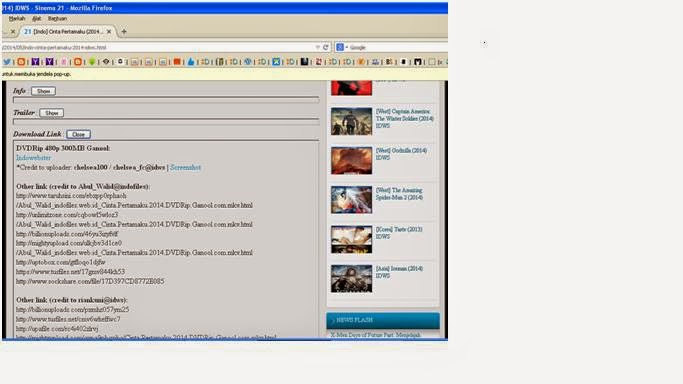Screen dimensions: 683x384
Task: Select the [Indo] Cinta Pertamaku tab
Action: [x=68, y=31]
